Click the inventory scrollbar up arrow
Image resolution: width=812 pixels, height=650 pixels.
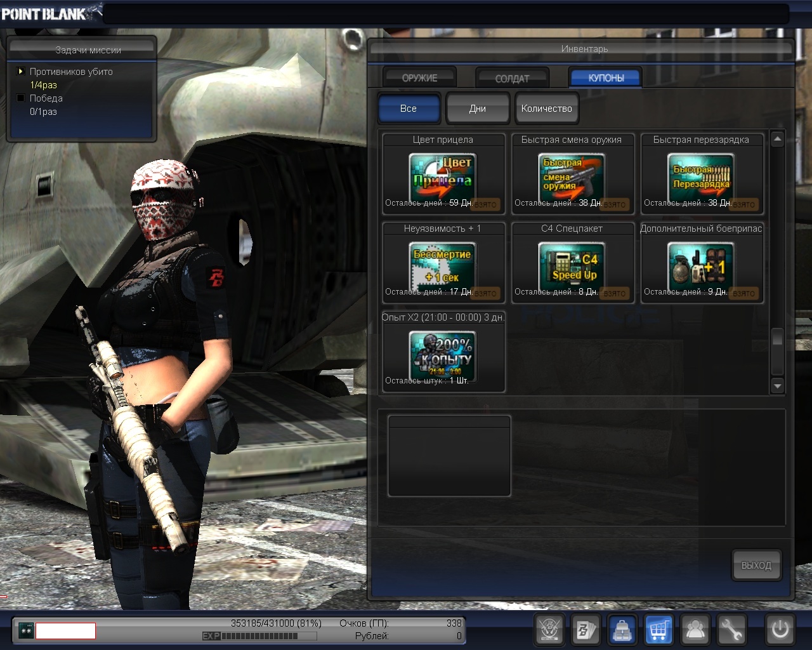[x=777, y=139]
